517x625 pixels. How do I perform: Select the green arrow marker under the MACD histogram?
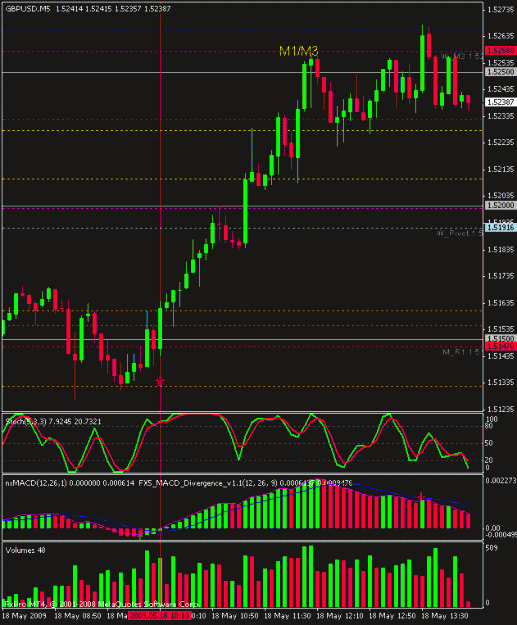tap(140, 537)
